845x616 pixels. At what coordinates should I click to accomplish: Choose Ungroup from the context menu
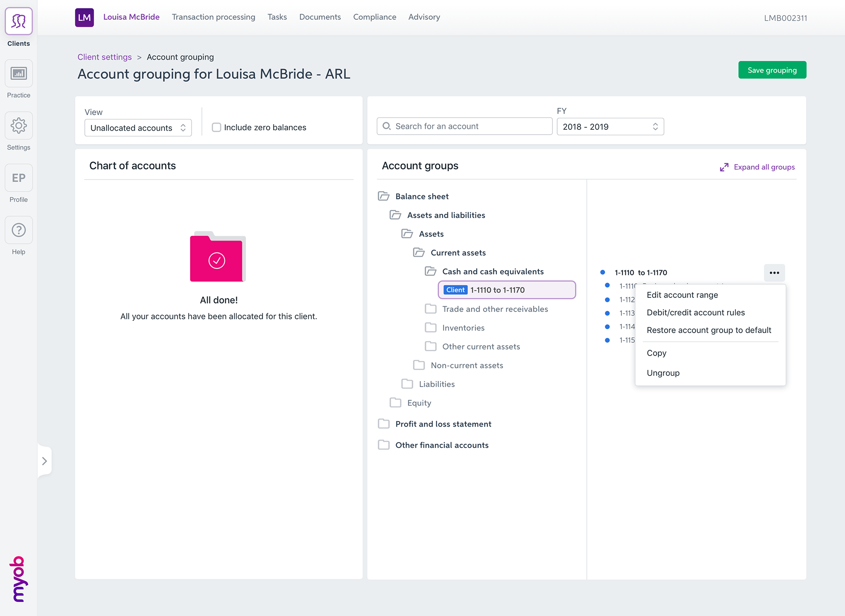click(663, 373)
